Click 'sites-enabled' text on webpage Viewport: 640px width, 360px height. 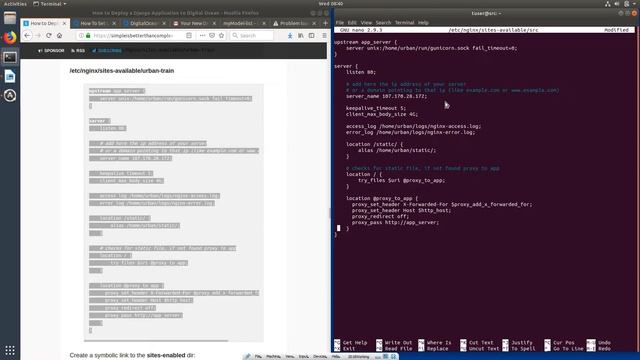pyautogui.click(x=166, y=355)
